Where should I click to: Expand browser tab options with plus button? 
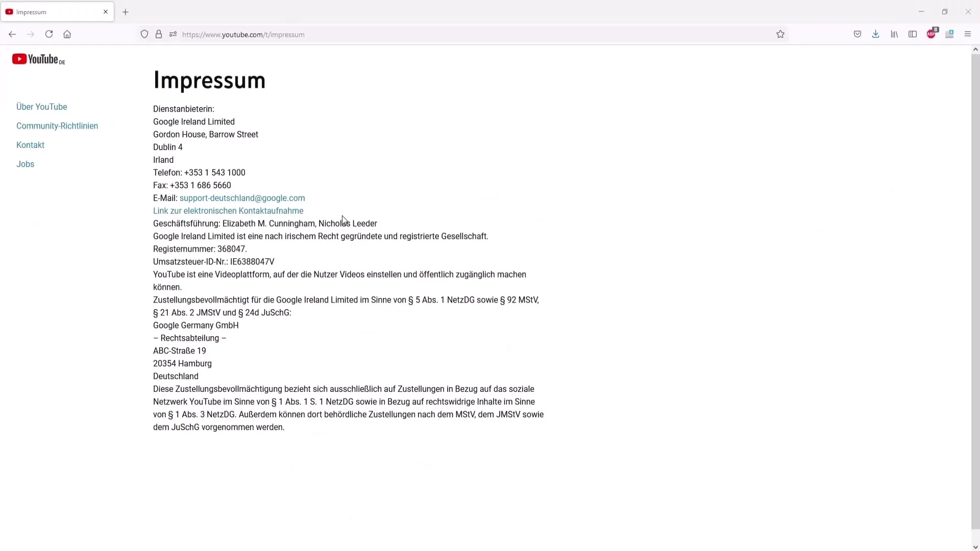pos(125,11)
